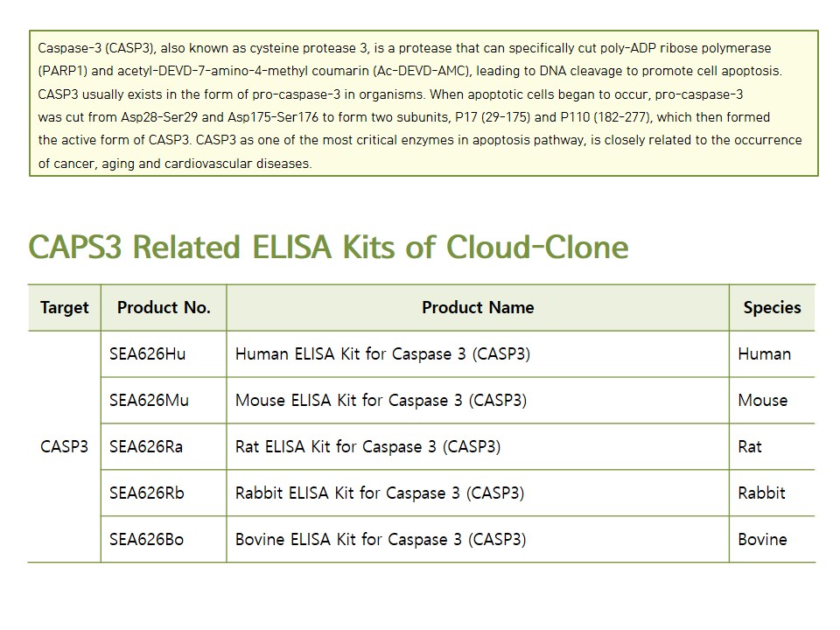Select the Human species cell
The height and width of the screenshot is (630, 840).
click(764, 354)
